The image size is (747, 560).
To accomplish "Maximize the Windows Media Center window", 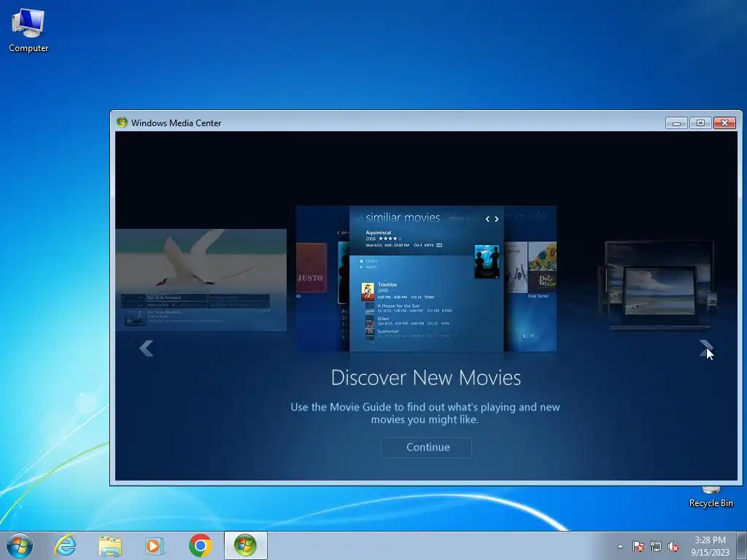I will coord(700,122).
